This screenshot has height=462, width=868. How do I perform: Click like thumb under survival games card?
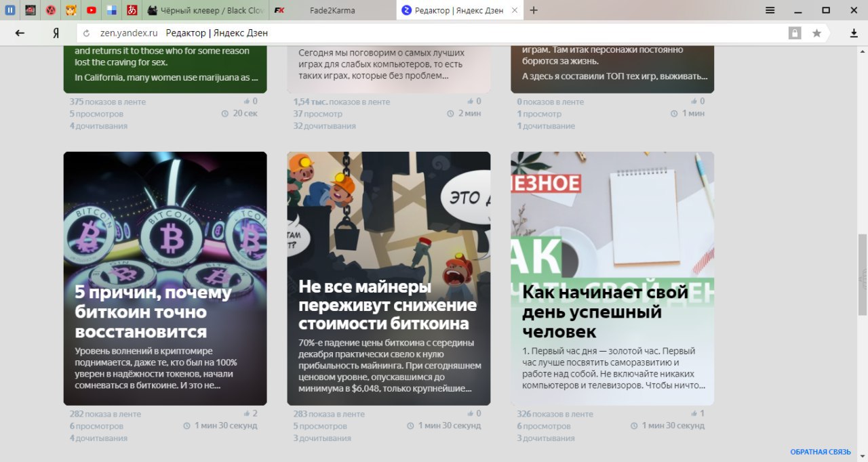coord(694,101)
